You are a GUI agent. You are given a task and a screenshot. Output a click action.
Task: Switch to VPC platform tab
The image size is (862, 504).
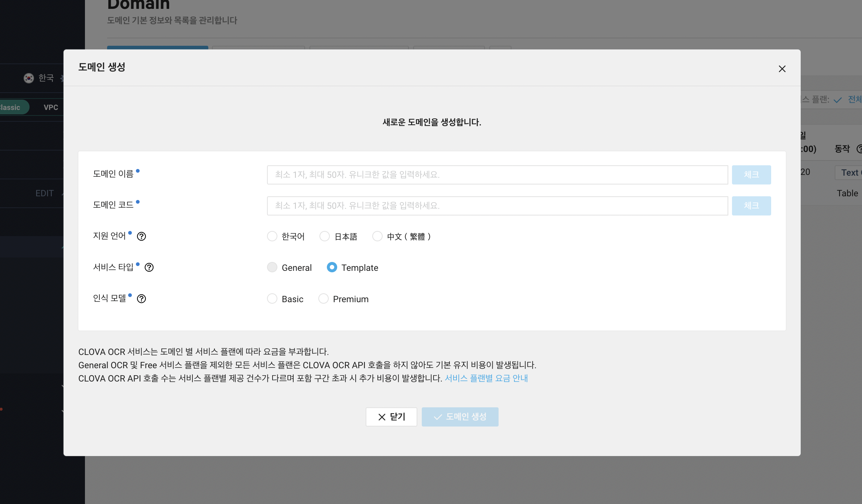[51, 107]
